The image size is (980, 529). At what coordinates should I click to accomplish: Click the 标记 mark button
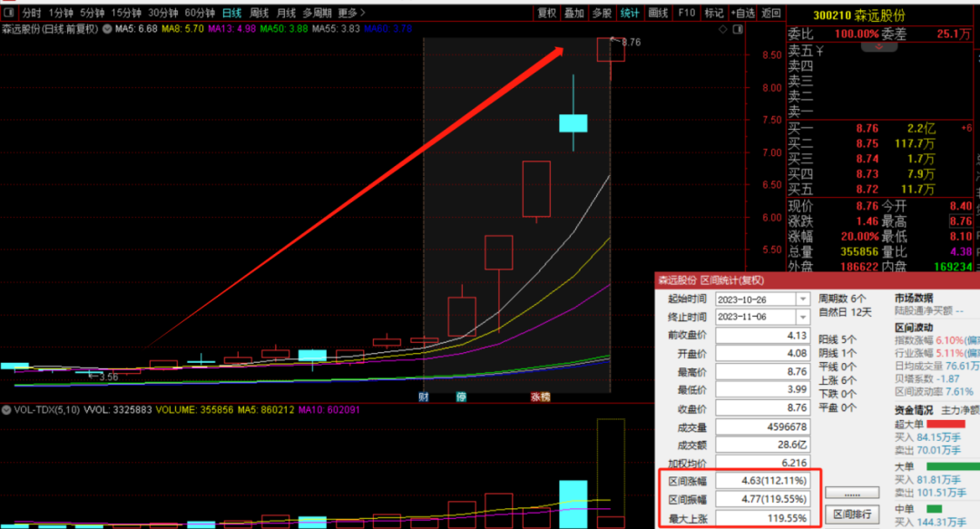(x=714, y=13)
